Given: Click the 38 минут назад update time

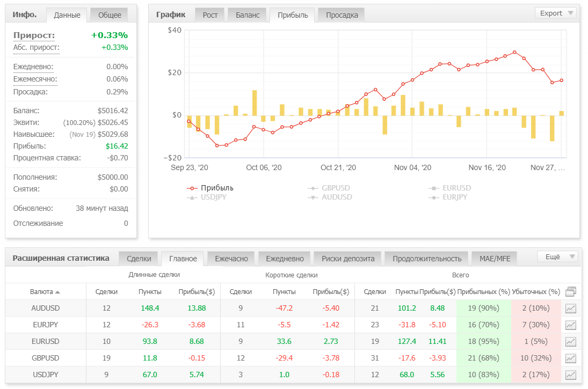Looking at the screenshot, I should (102, 208).
